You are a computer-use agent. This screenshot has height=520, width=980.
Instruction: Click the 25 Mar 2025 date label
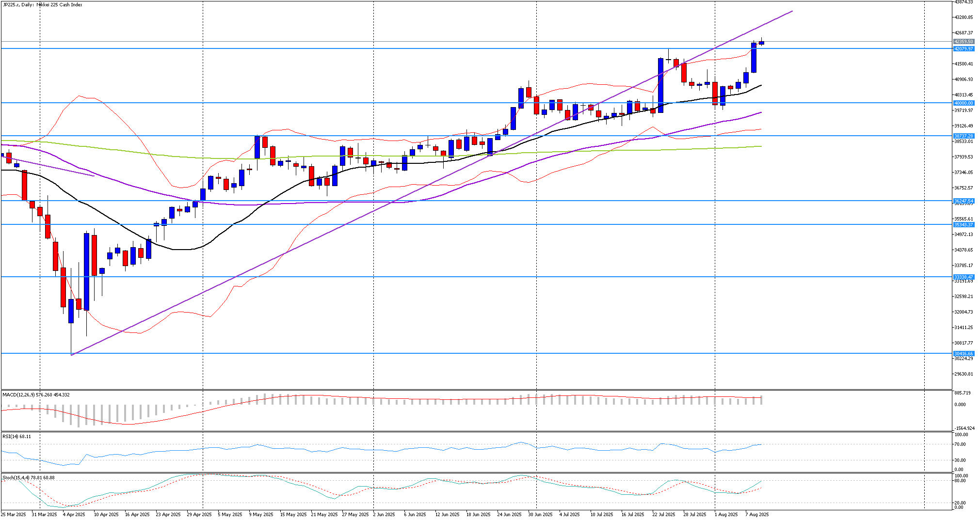click(14, 515)
